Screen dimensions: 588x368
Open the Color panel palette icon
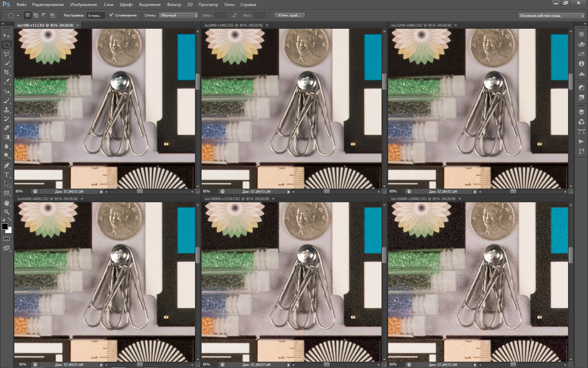[x=581, y=44]
